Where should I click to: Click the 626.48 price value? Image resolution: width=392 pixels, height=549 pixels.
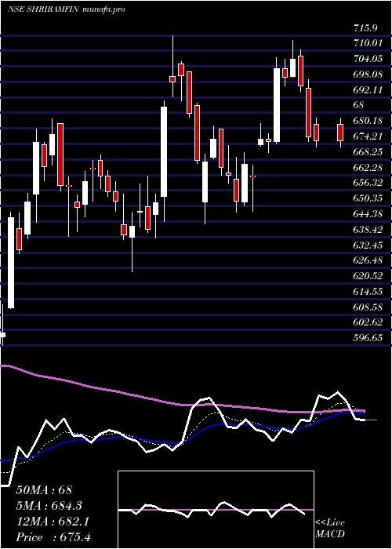[x=368, y=260]
